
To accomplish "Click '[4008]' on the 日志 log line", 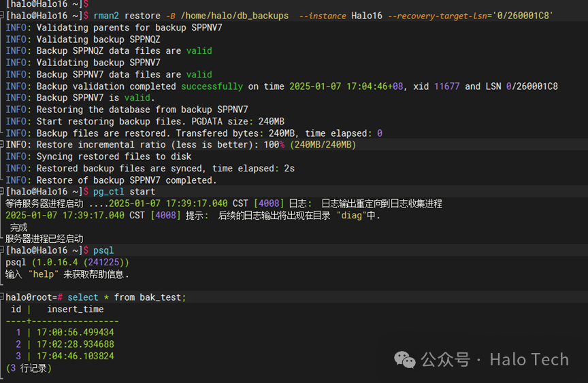I will point(269,203).
